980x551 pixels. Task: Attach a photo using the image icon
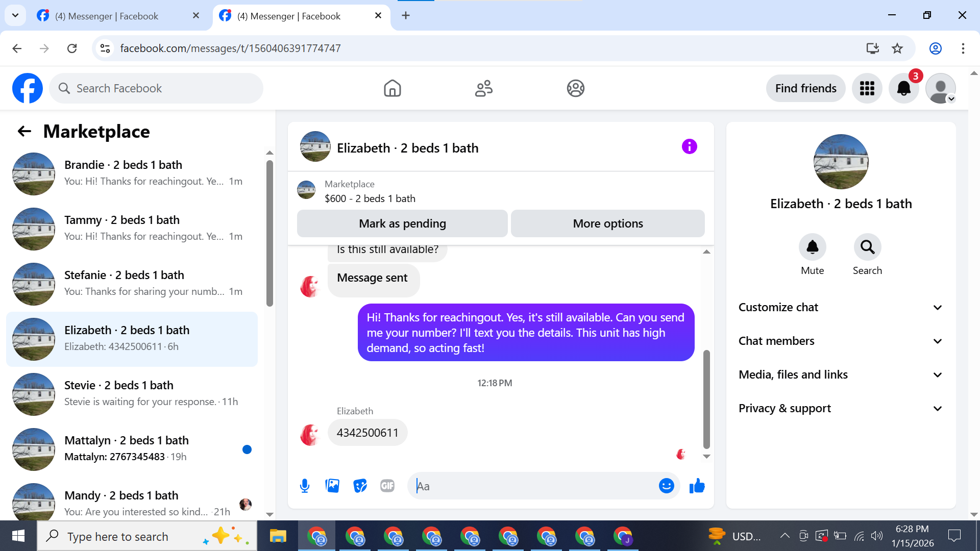(332, 486)
